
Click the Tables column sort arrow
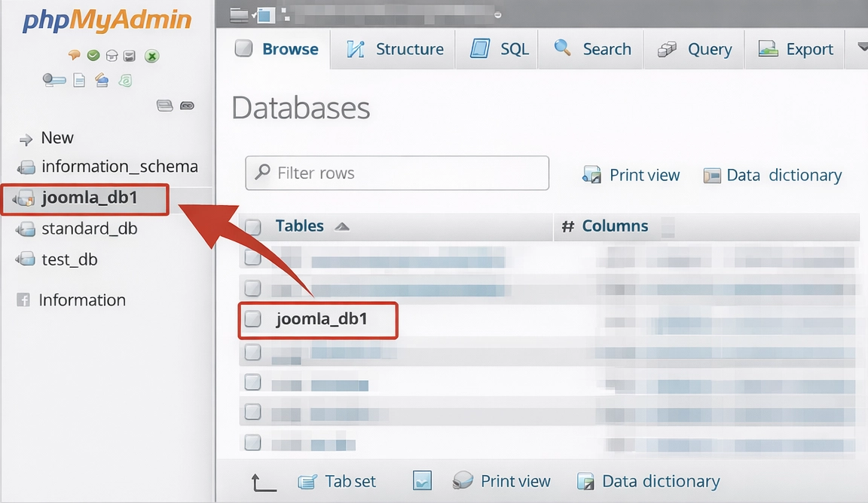pos(342,226)
